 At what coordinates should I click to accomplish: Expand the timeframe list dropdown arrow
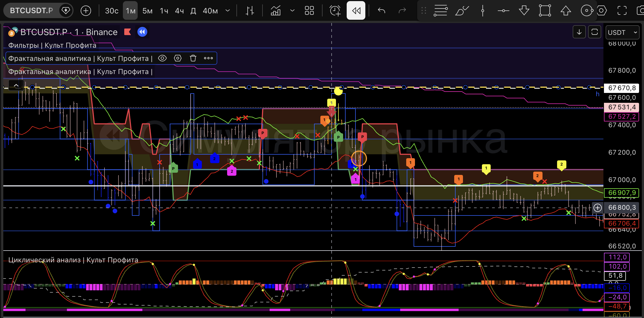227,11
